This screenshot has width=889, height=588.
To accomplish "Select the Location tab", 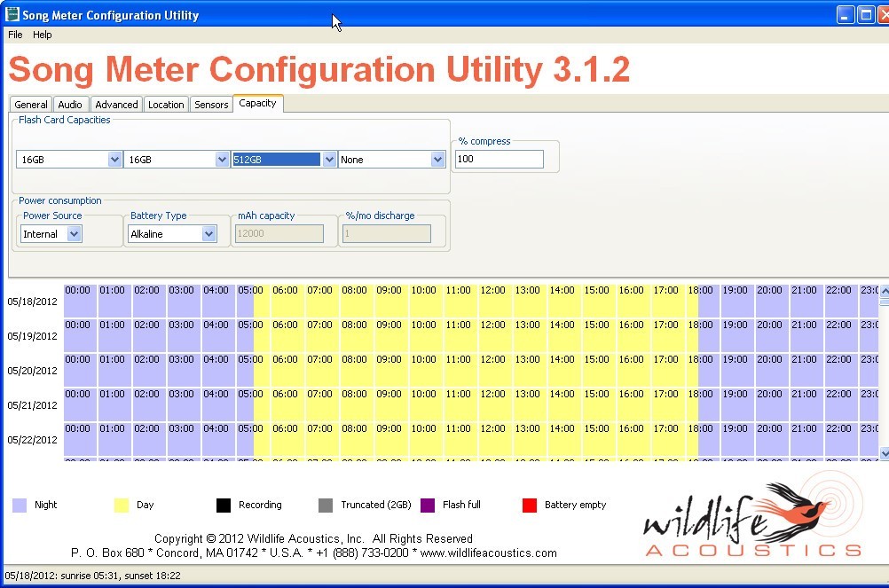I will [166, 104].
